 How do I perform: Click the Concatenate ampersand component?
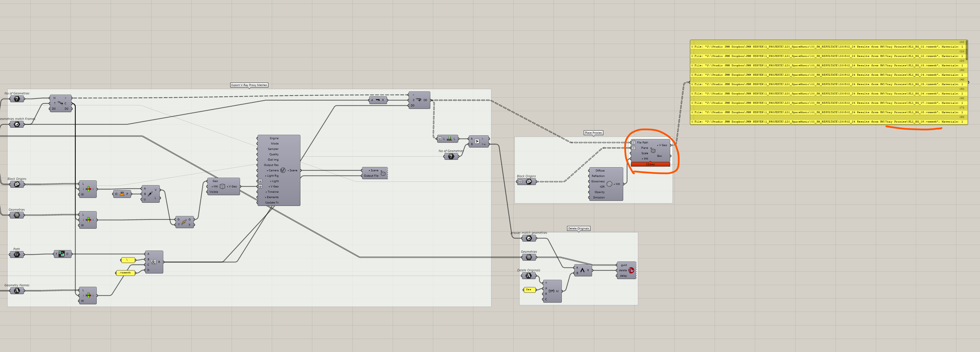[x=154, y=262]
